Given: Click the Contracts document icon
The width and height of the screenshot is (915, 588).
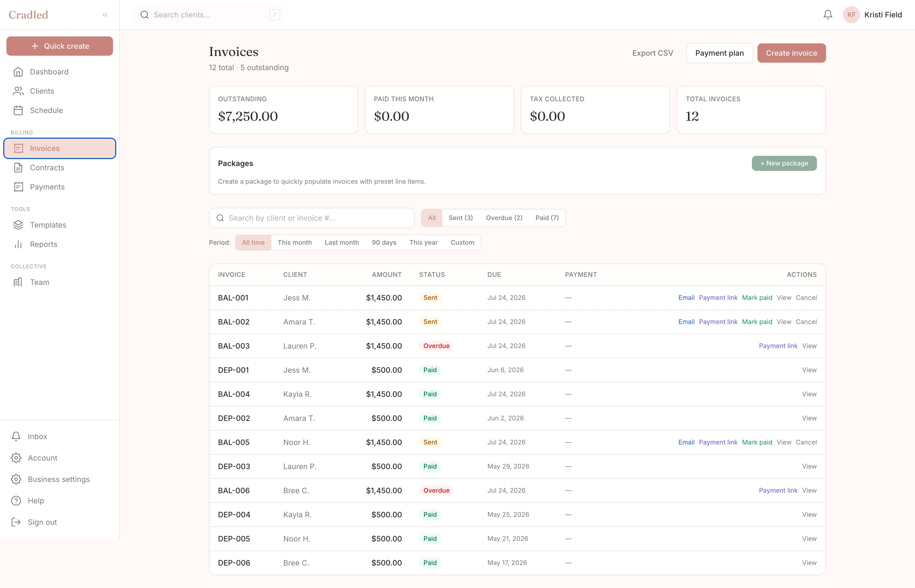Looking at the screenshot, I should tap(18, 168).
